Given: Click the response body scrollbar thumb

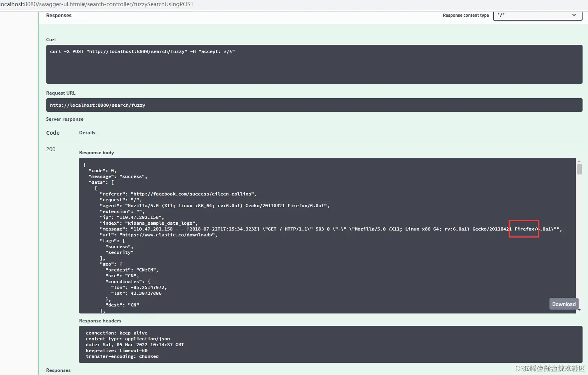Looking at the screenshot, I should (x=579, y=169).
